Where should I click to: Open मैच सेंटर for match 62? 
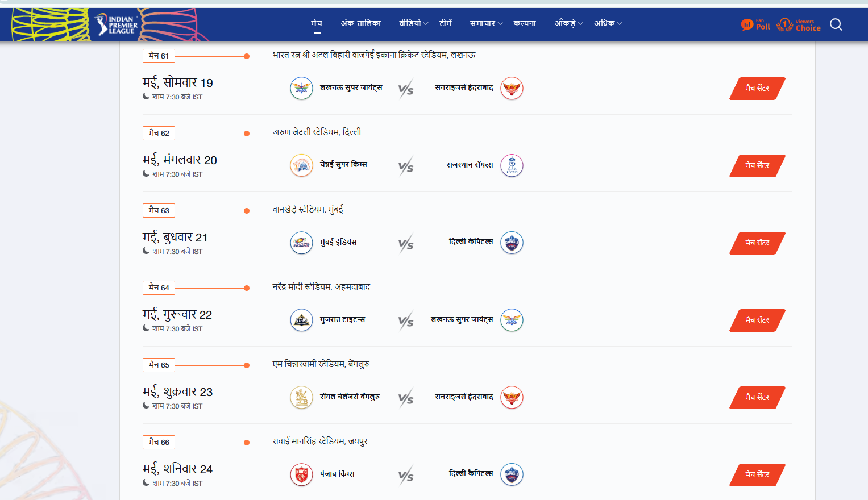tap(757, 165)
